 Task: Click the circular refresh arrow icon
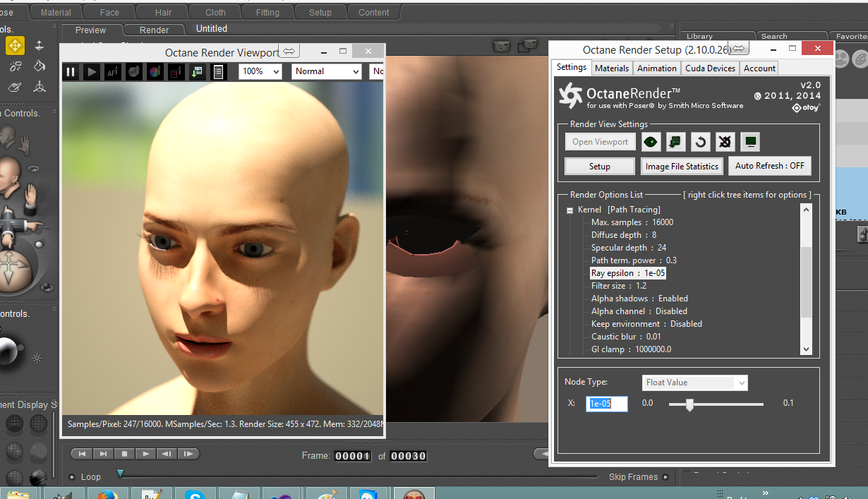tap(700, 142)
